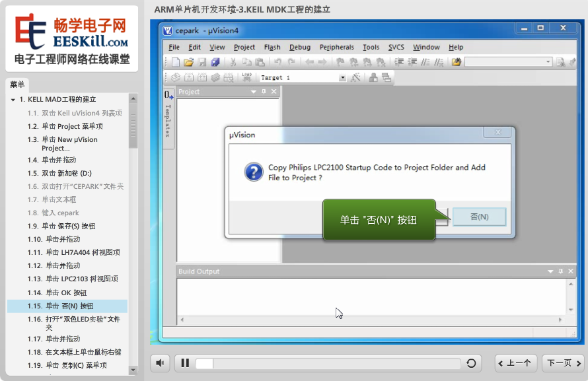Click the Unindent selection icon
The image size is (588, 381).
pos(412,62)
